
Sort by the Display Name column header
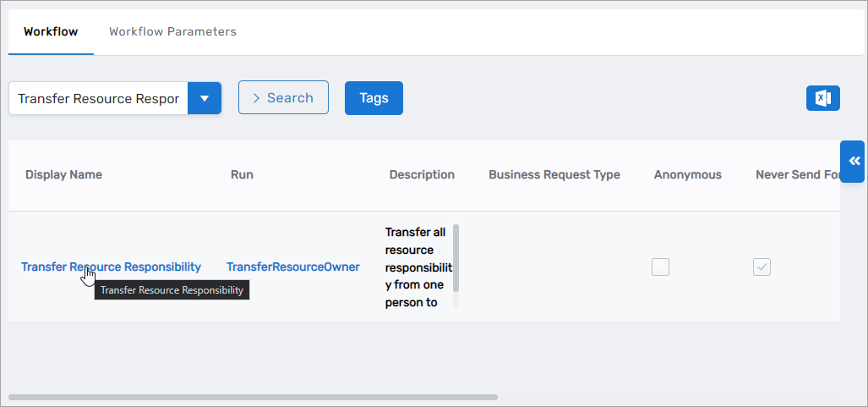[x=63, y=175]
